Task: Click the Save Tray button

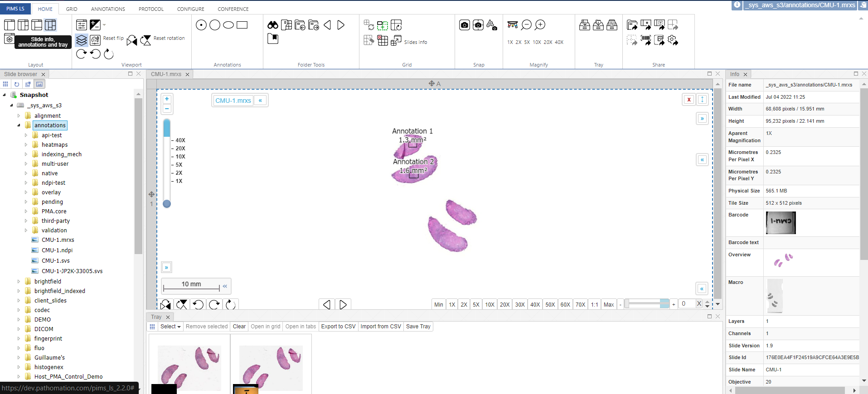Action: click(418, 327)
